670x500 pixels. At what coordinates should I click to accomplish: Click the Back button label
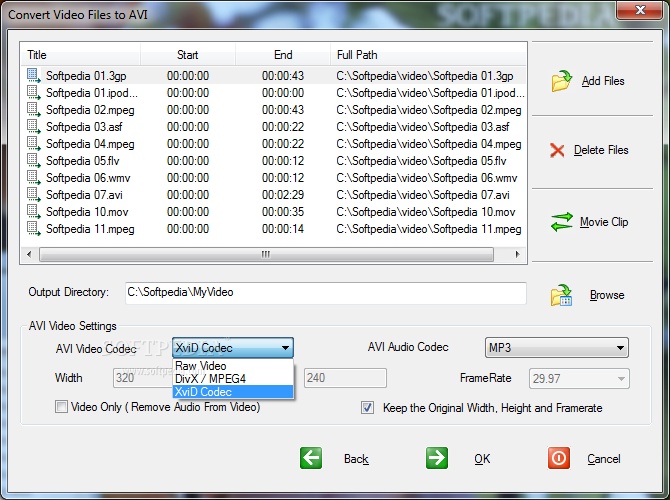click(356, 459)
